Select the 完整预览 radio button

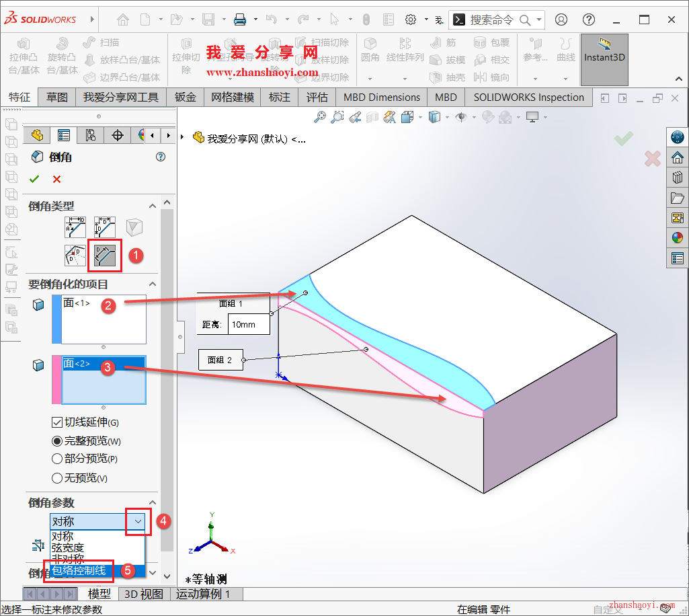coord(56,441)
